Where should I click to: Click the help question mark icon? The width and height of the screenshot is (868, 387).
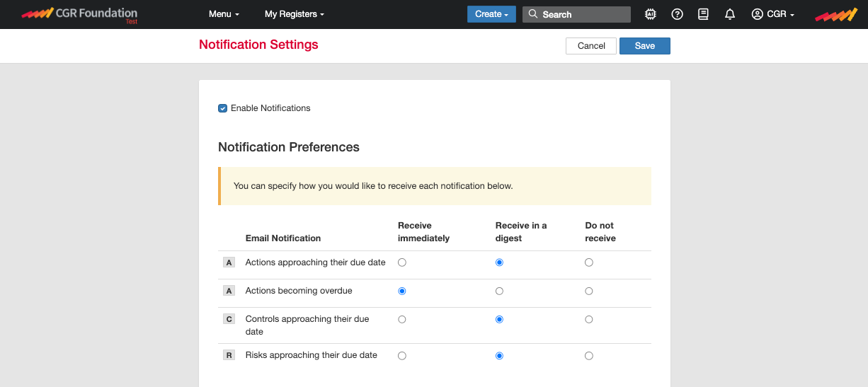click(677, 14)
